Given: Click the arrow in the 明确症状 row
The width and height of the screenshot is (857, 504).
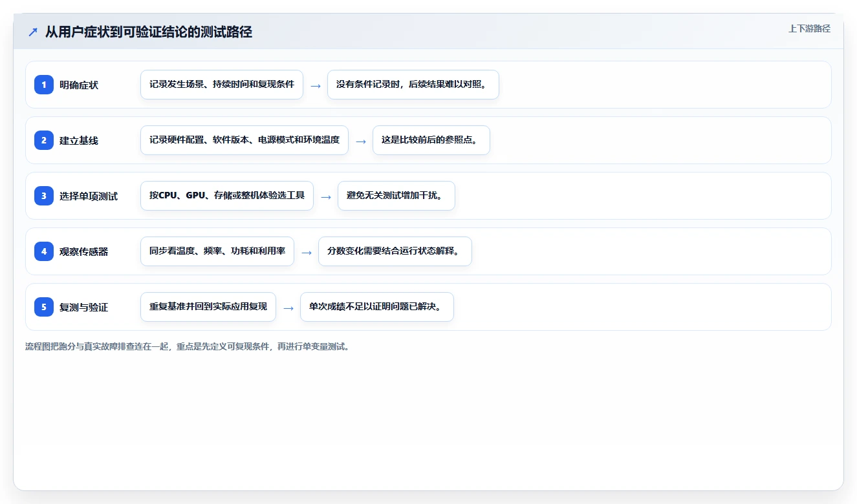Looking at the screenshot, I should [316, 85].
